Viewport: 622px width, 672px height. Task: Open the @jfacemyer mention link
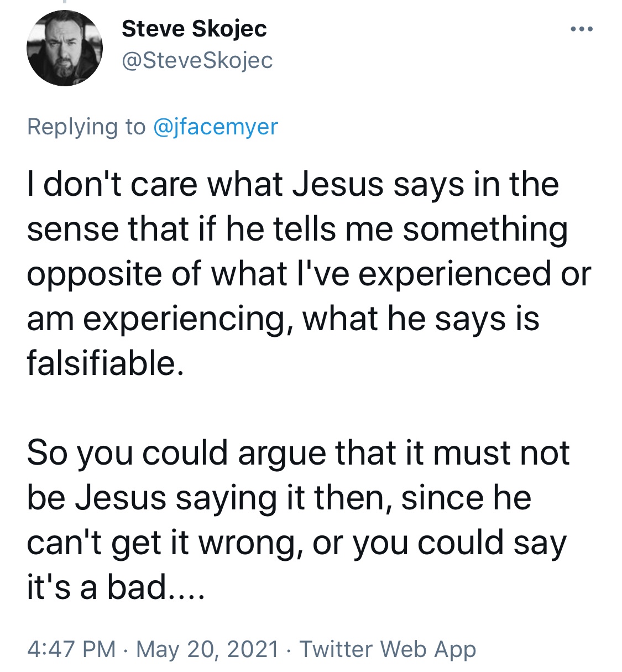click(215, 127)
